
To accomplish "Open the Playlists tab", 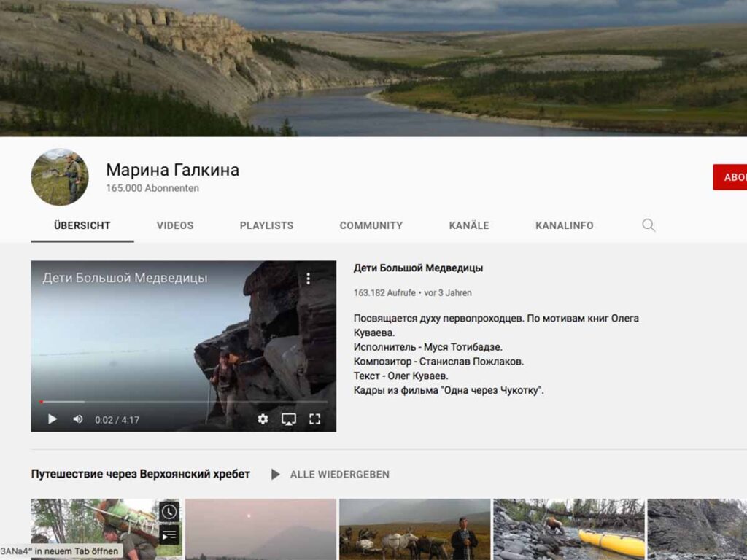I will [266, 225].
